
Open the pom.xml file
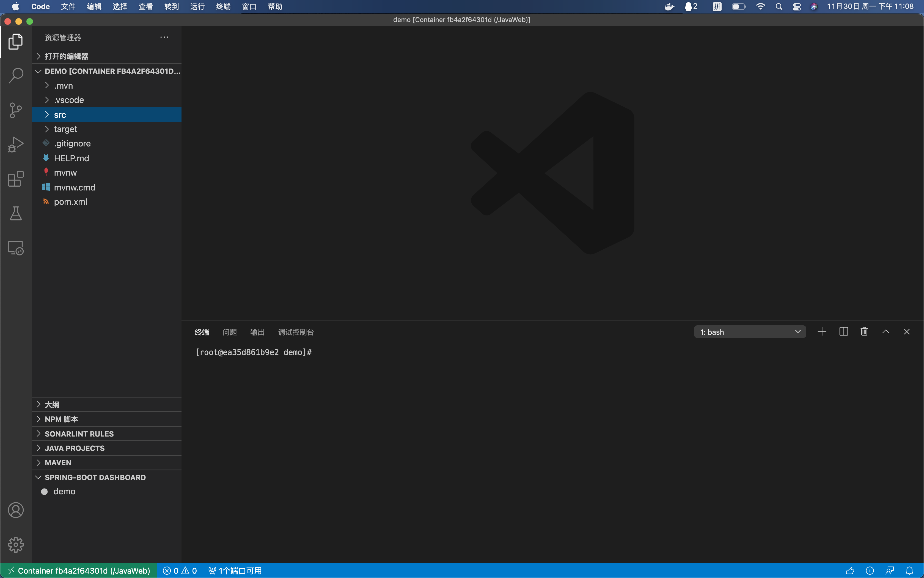pos(106,202)
